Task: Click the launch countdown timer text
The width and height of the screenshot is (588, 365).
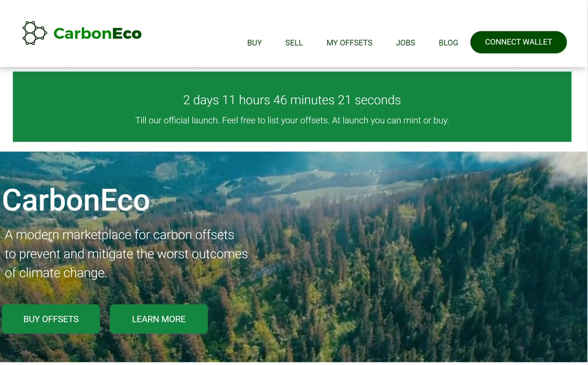Action: (x=292, y=100)
